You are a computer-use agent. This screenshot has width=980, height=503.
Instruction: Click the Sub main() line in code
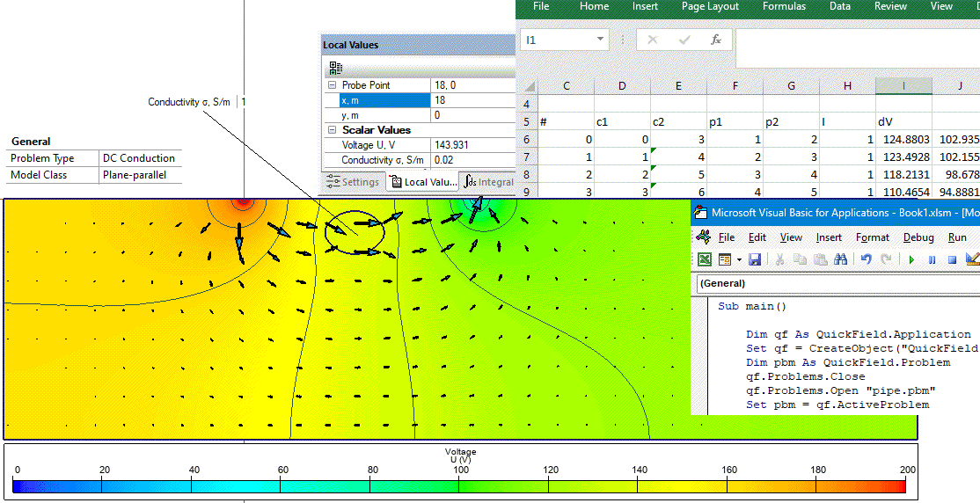click(x=752, y=306)
